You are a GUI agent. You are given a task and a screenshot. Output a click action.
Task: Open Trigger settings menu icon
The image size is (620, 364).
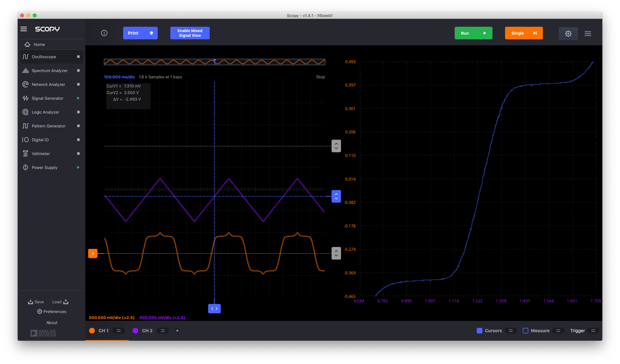click(x=593, y=331)
